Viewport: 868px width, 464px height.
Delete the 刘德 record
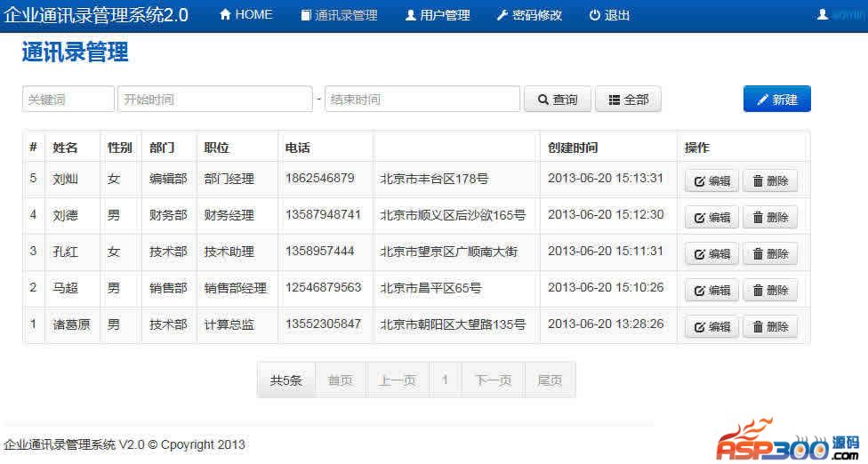[x=770, y=218]
